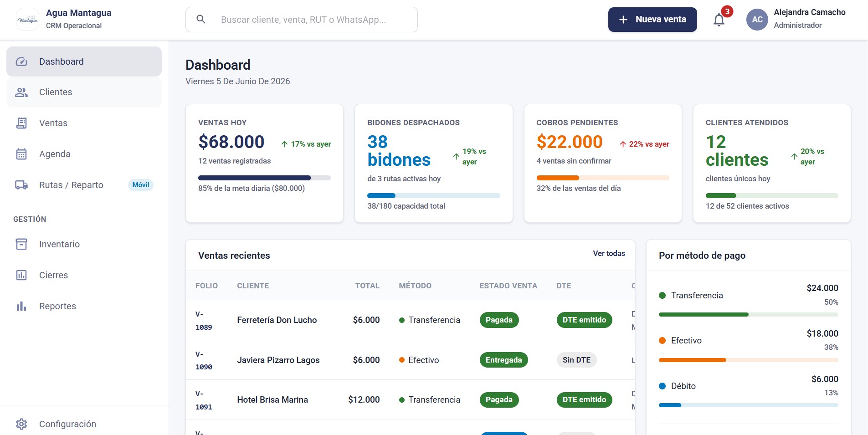Click the Agua Mantagua logo
Image resolution: width=868 pixels, height=435 pixels.
(x=27, y=20)
